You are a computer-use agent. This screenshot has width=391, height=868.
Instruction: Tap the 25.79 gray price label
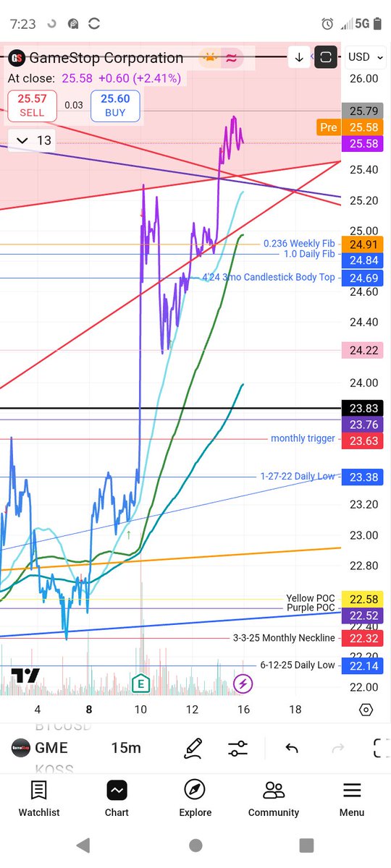tap(363, 111)
